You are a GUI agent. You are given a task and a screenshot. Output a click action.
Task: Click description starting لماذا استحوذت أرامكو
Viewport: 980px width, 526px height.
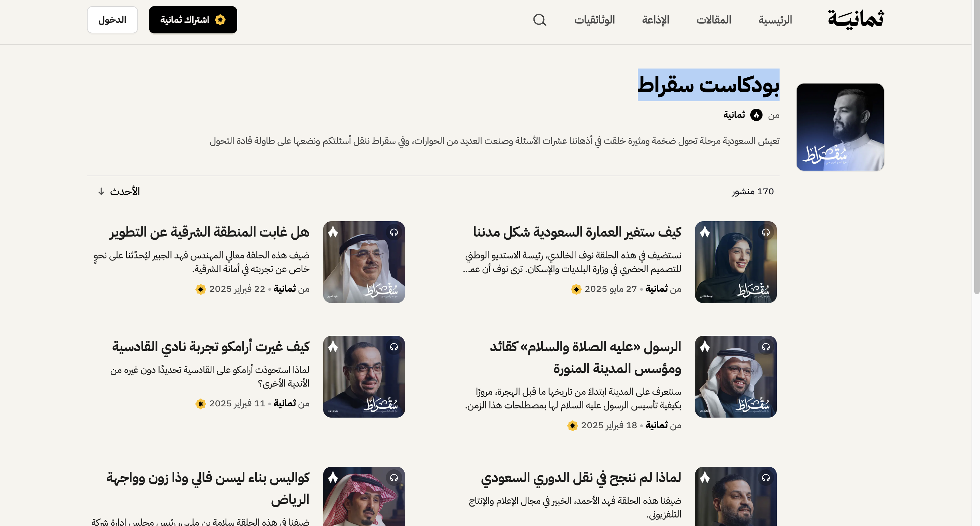pos(210,377)
